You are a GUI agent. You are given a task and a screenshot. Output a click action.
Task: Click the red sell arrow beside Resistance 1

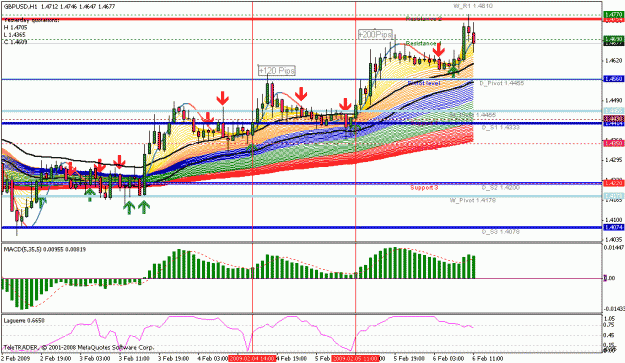click(x=439, y=49)
